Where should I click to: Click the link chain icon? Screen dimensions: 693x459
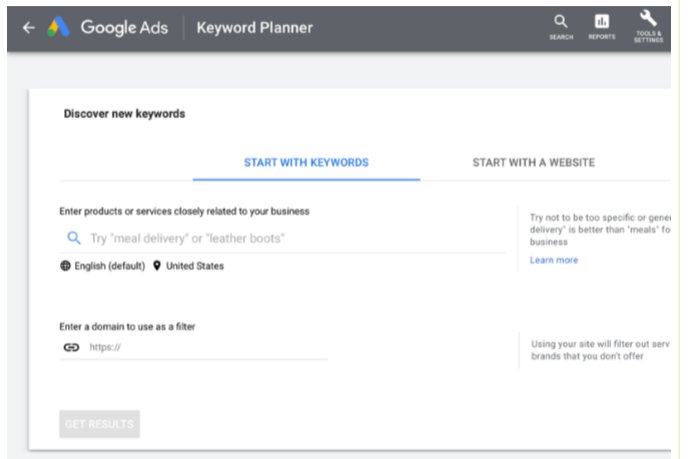pyautogui.click(x=71, y=347)
